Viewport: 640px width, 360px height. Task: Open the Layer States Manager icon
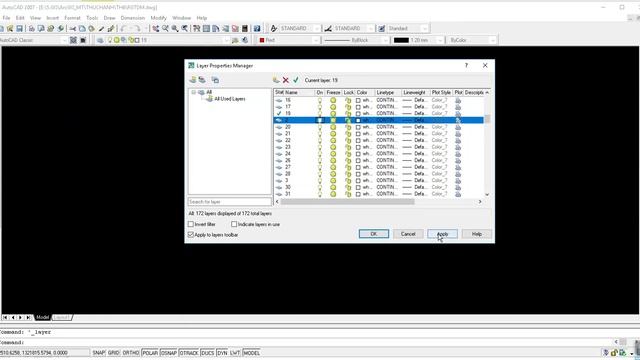point(215,80)
